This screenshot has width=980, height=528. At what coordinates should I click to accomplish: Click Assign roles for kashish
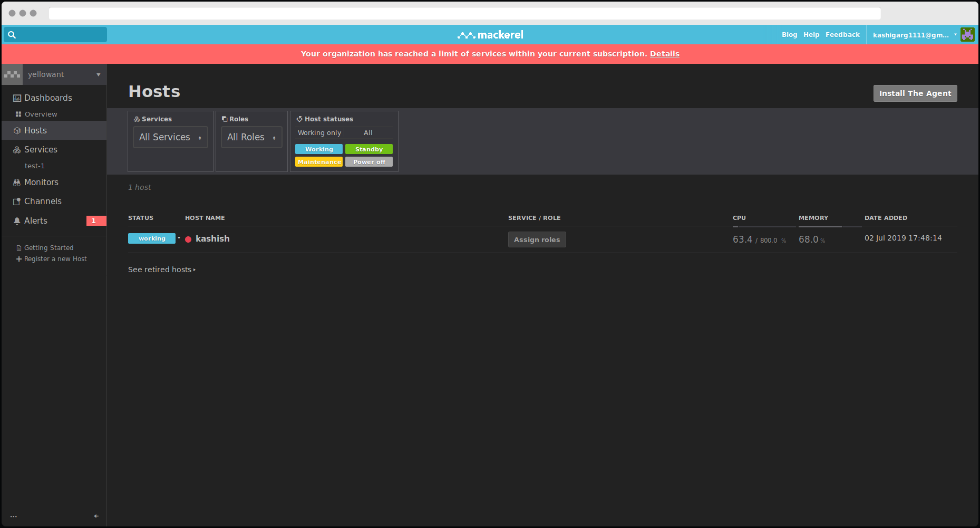tap(537, 239)
